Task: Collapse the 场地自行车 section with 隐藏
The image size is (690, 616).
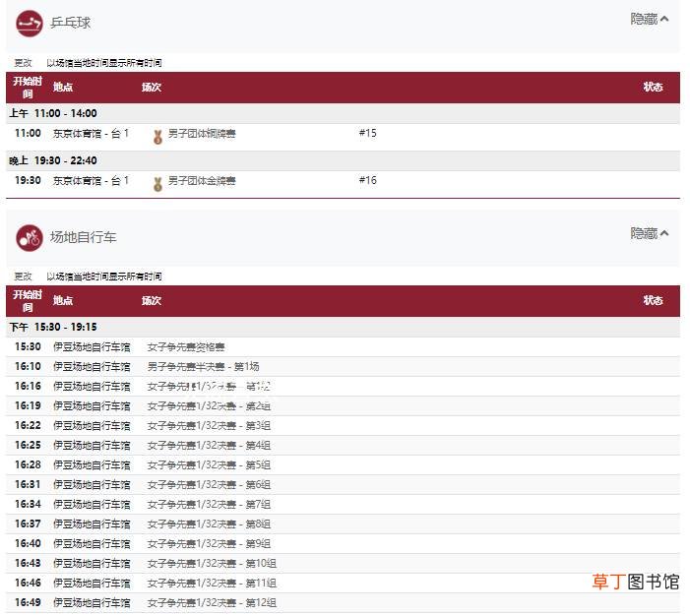Action: click(650, 233)
